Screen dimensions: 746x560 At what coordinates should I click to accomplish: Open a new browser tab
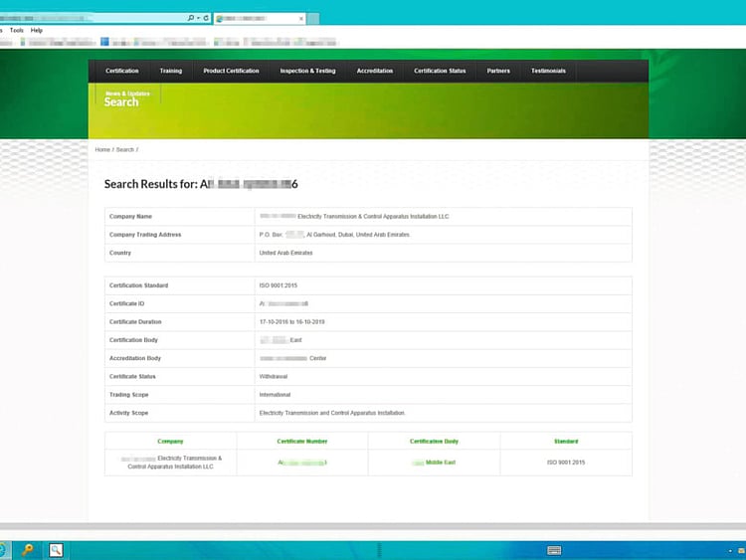click(313, 18)
